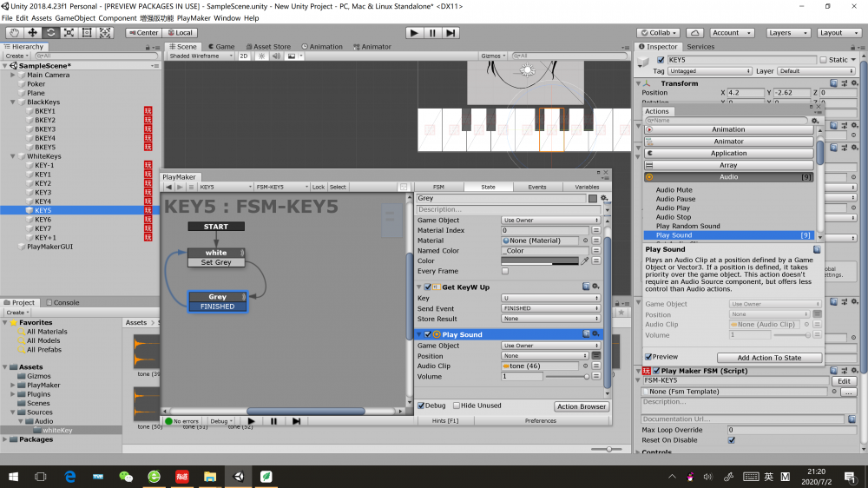Toggle Preview checkbox in Actions browser
The image size is (868, 488).
pyautogui.click(x=648, y=357)
